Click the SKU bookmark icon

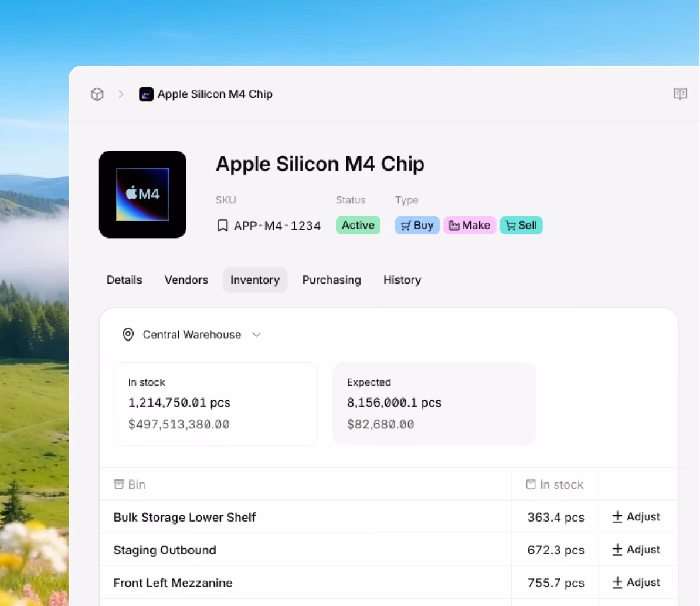pos(222,226)
